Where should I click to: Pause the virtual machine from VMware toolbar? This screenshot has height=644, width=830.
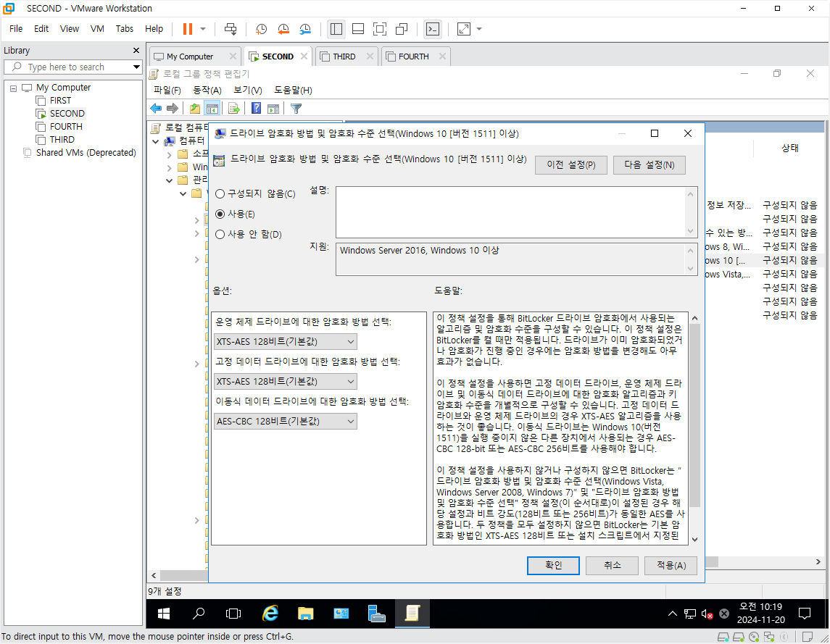[188, 29]
